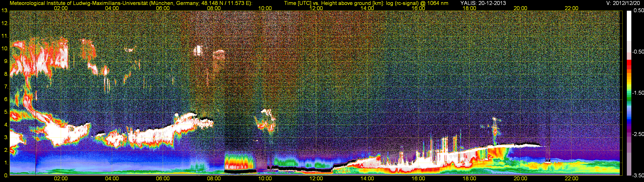Click the 5 km height axis label
The height and width of the screenshot is (182, 644).
tap(6, 112)
